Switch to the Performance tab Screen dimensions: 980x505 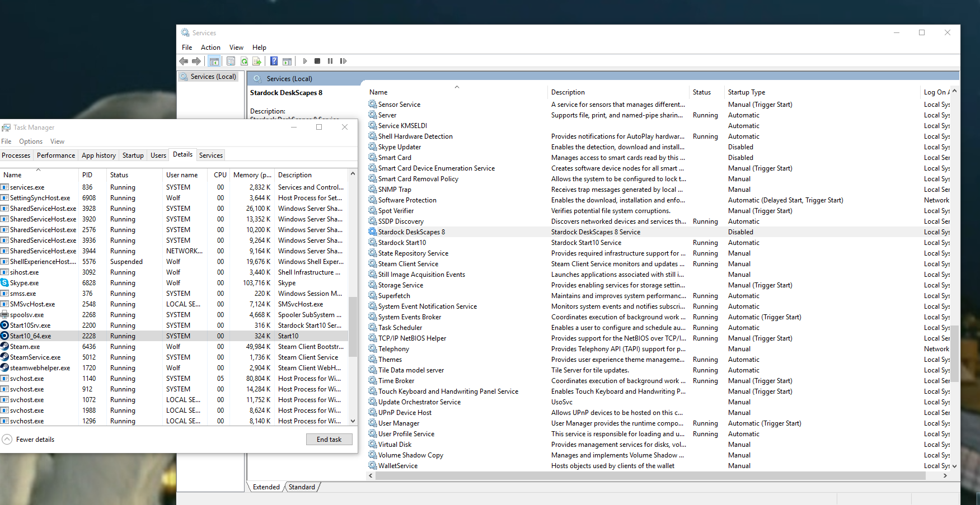coord(56,155)
